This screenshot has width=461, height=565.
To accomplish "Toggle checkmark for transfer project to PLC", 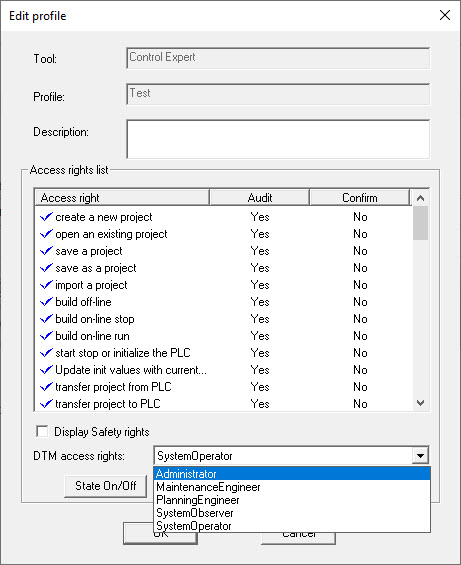I will coord(46,404).
